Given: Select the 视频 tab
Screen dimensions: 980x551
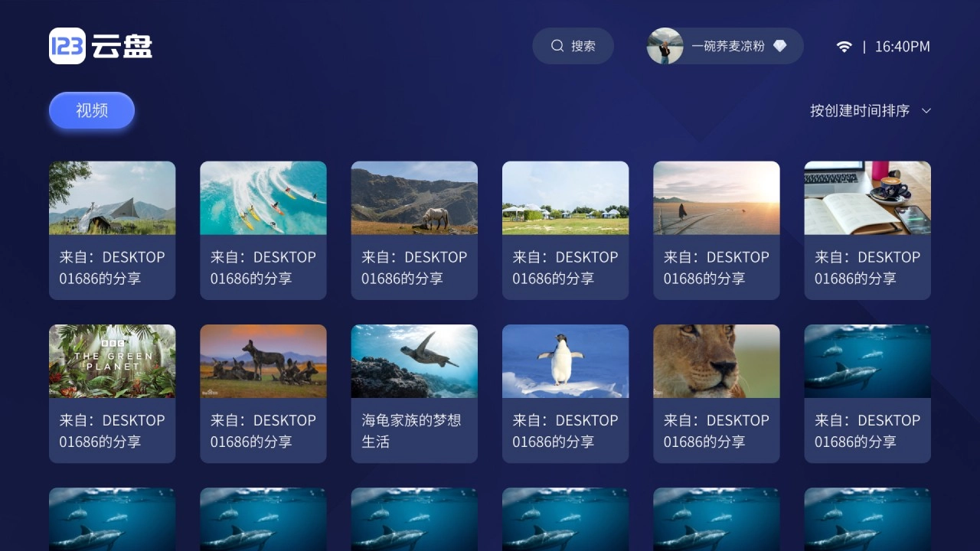Looking at the screenshot, I should (x=92, y=111).
